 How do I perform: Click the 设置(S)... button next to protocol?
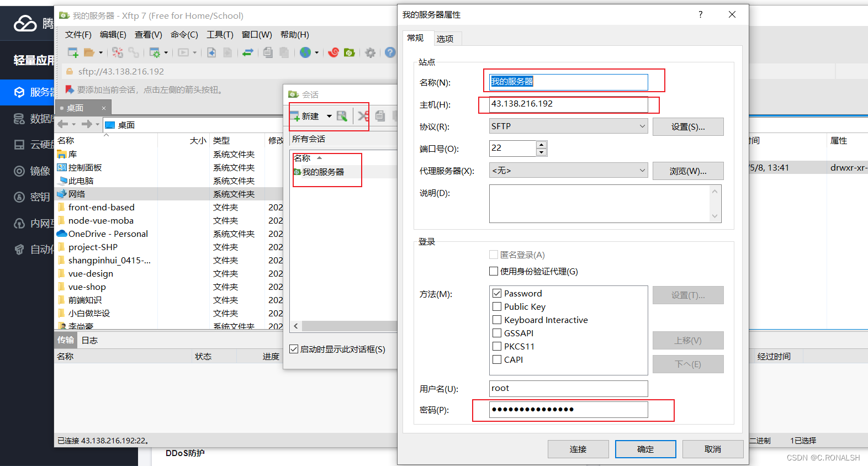[x=688, y=126]
